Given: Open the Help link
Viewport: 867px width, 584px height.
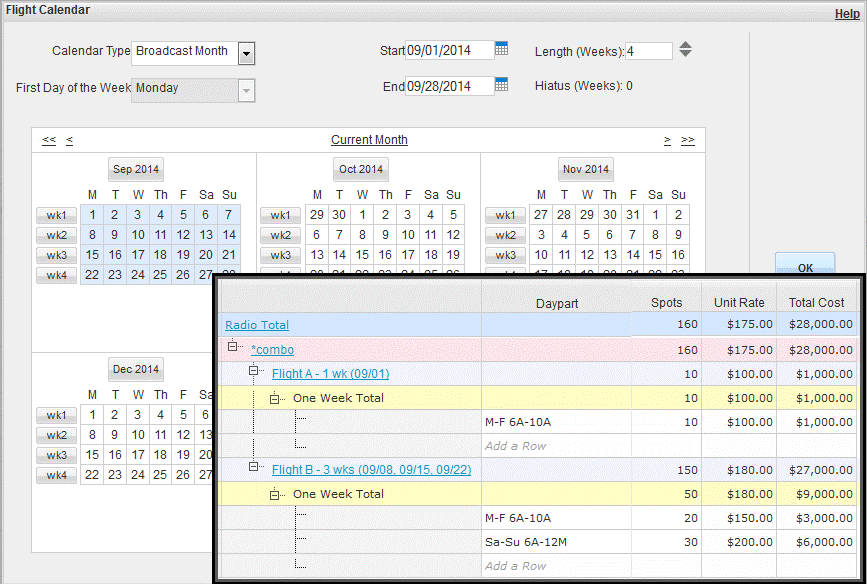Looking at the screenshot, I should [x=846, y=14].
